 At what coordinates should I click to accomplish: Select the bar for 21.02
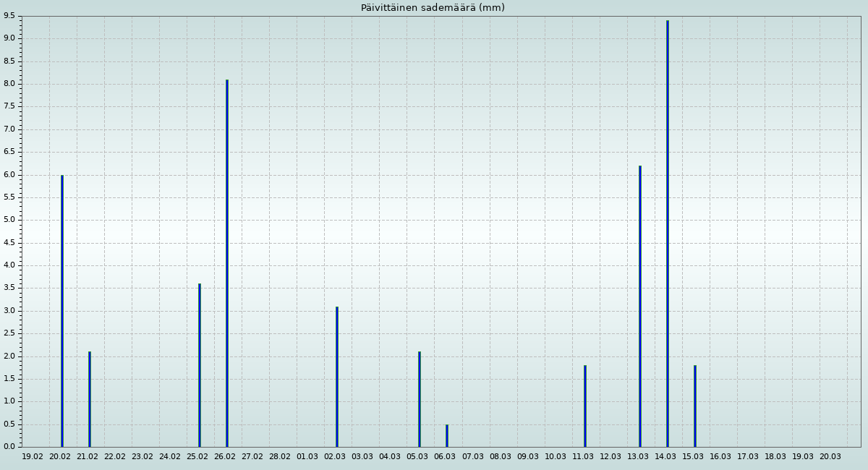(90, 399)
